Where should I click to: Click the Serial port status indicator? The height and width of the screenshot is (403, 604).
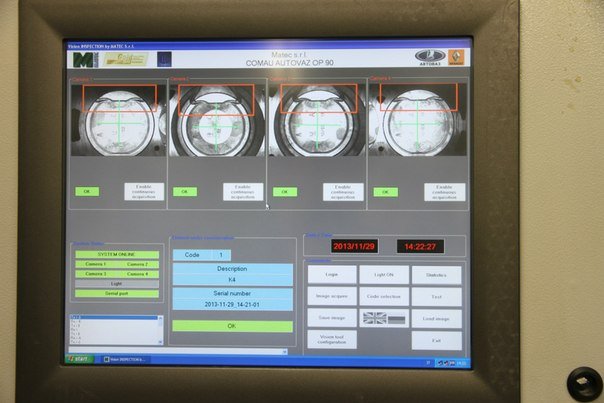(x=117, y=294)
